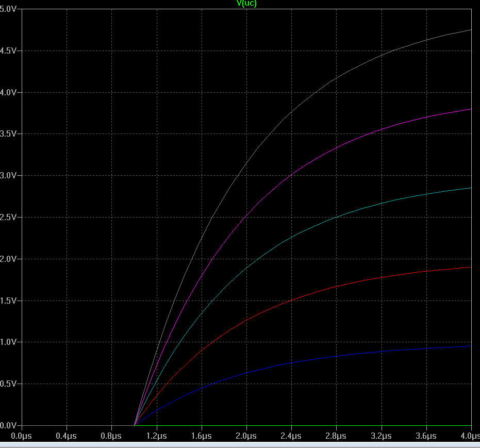Click the V(uc) trace label
Image resolution: width=480 pixels, height=448 pixels.
point(247,4)
